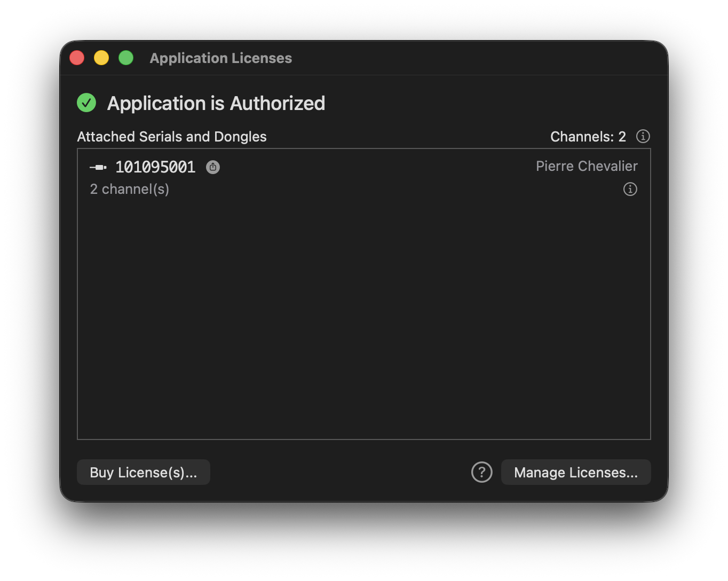Open Manage Licenses...
Screen dimensions: 728x581
[x=576, y=472]
